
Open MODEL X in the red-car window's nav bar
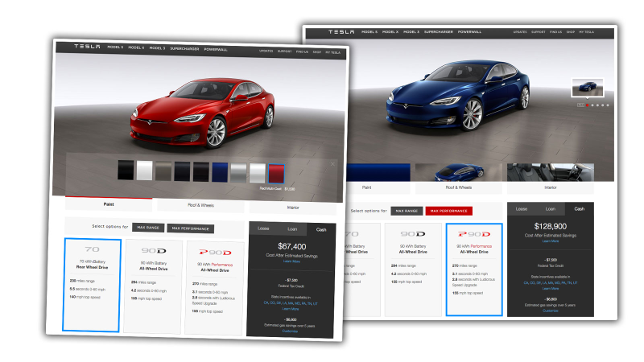click(x=136, y=47)
